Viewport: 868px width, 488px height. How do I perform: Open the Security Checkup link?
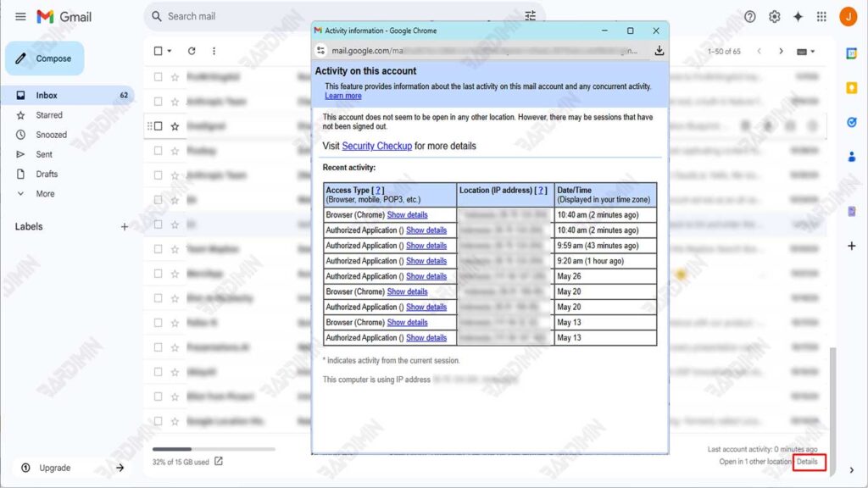[376, 146]
